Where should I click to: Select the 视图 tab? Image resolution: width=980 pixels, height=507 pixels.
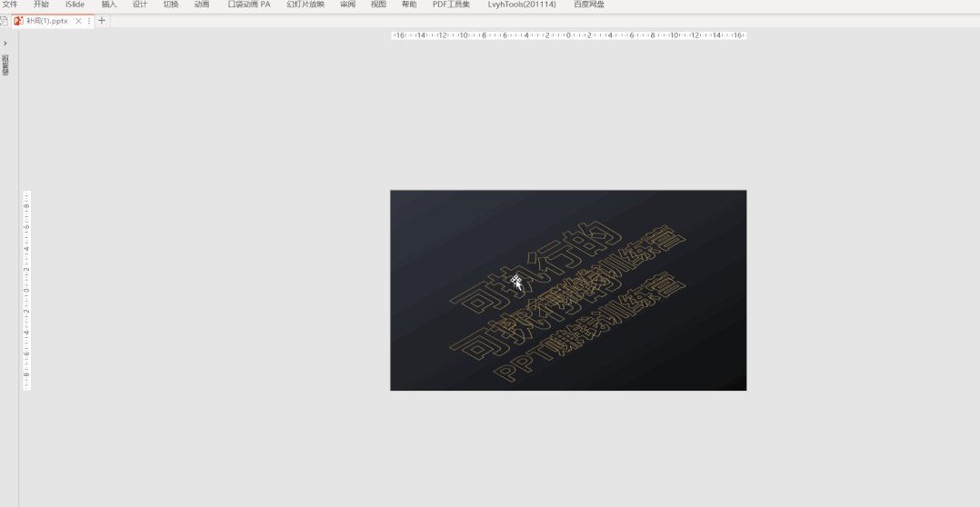pos(378,5)
